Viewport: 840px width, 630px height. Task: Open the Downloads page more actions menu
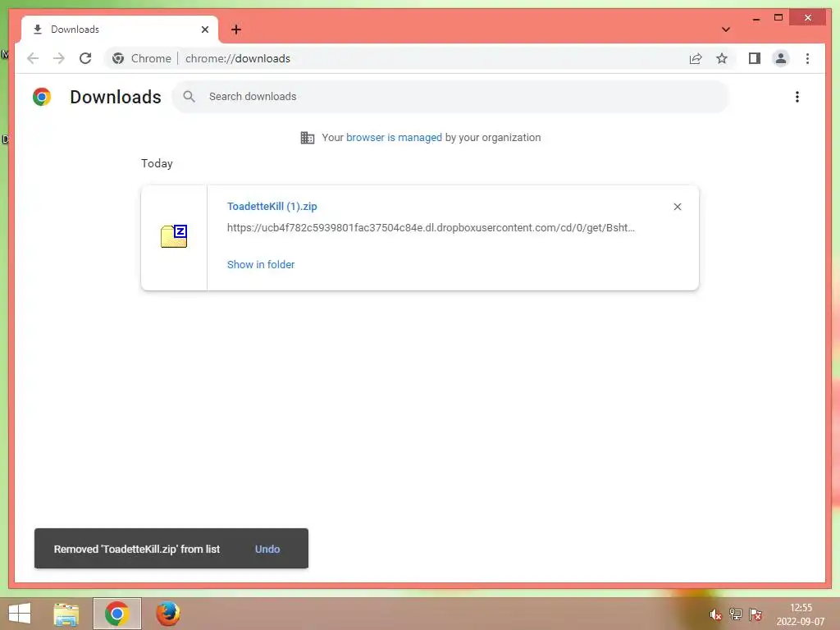pos(797,97)
